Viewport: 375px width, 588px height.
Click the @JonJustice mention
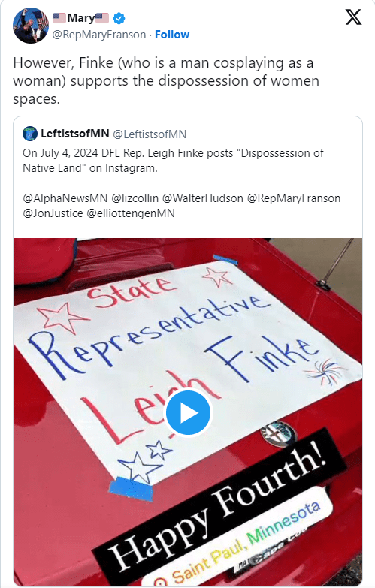[x=53, y=213]
